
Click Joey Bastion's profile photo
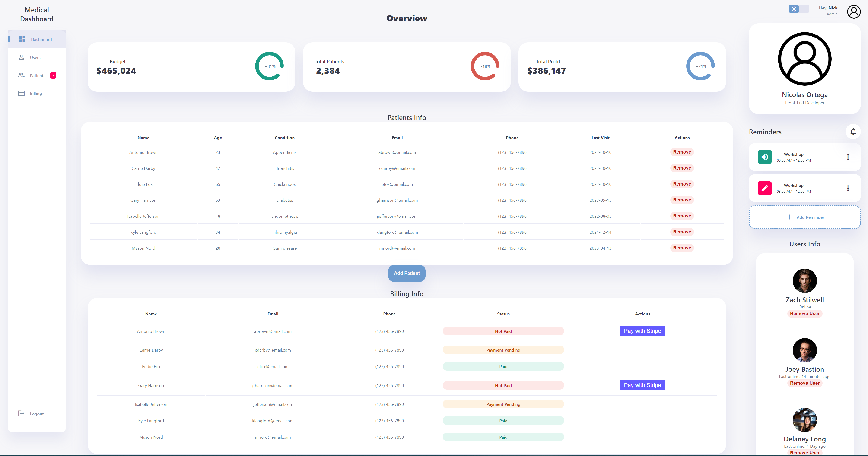[804, 350]
